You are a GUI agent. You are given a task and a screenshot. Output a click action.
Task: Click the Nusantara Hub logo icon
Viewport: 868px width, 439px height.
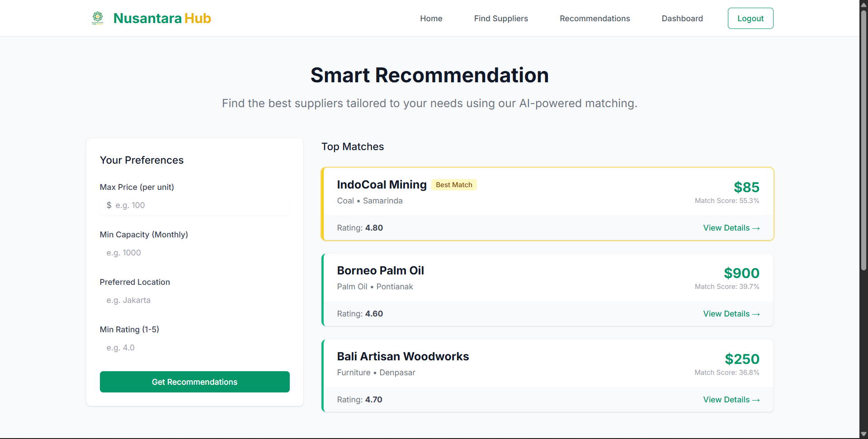pos(98,18)
